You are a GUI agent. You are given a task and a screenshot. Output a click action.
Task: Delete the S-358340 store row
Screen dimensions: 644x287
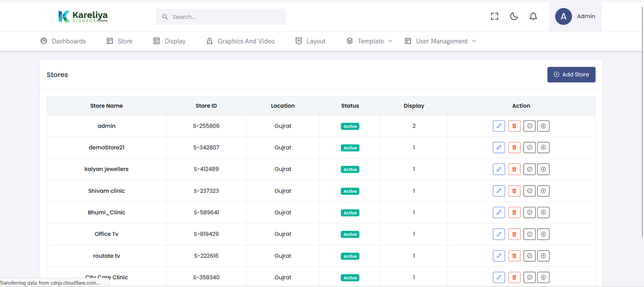point(514,277)
